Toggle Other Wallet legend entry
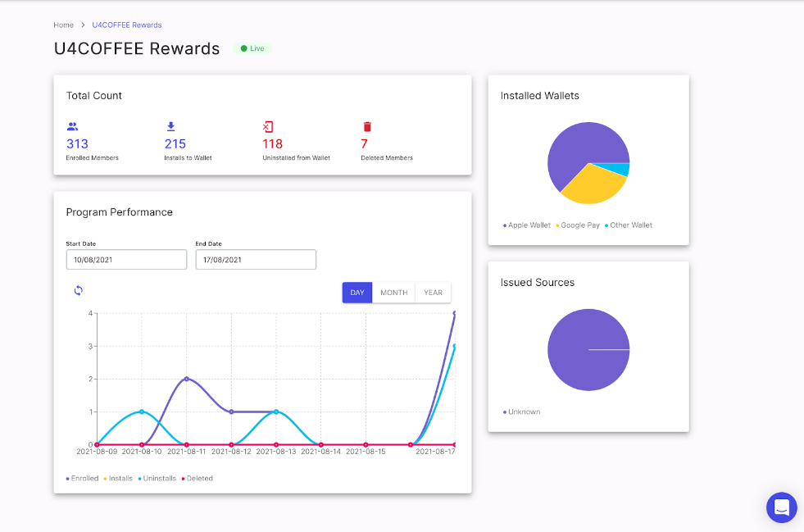This screenshot has height=532, width=804. (628, 225)
